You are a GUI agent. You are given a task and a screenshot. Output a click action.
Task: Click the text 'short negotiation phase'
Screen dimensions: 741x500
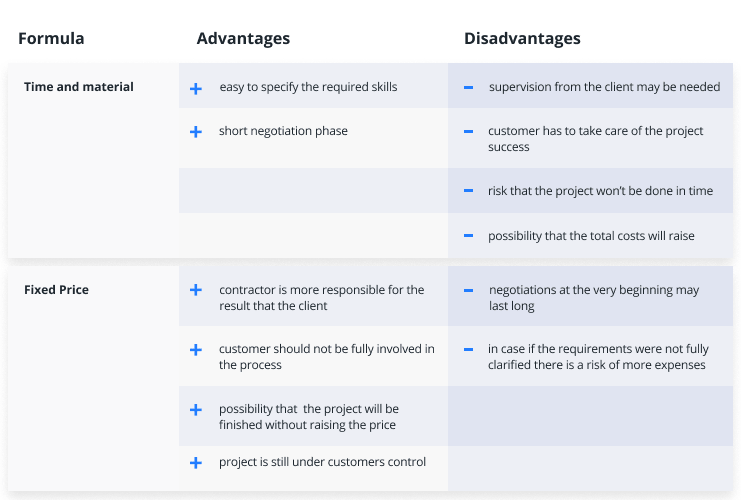pos(283,131)
